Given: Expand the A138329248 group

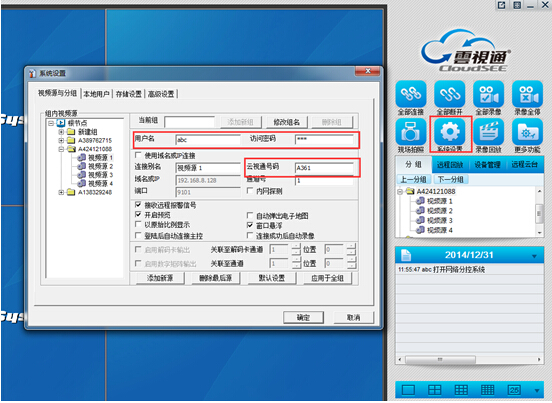Looking at the screenshot, I should (61, 193).
